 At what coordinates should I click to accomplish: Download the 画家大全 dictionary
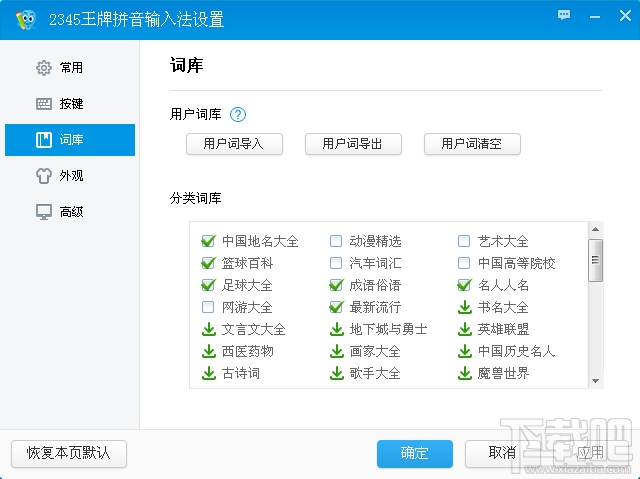[x=337, y=351]
